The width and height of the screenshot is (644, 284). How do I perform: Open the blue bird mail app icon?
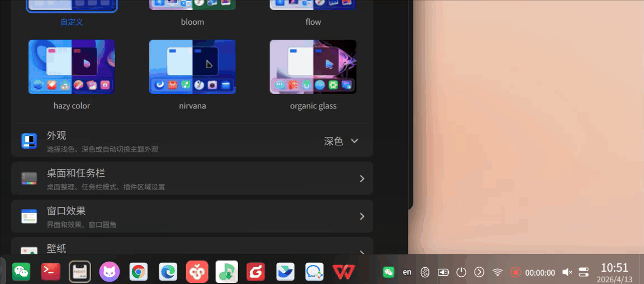click(x=286, y=272)
